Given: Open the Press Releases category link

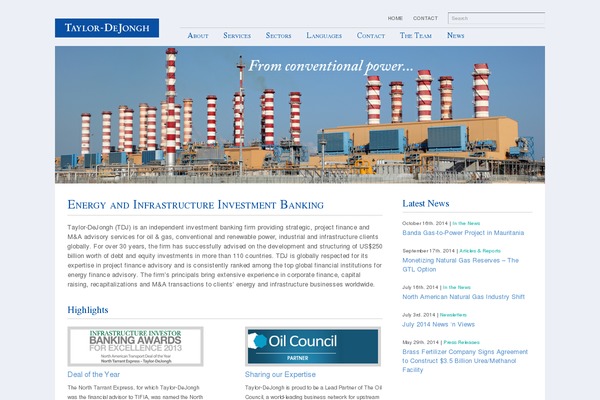Looking at the screenshot, I should (x=461, y=342).
